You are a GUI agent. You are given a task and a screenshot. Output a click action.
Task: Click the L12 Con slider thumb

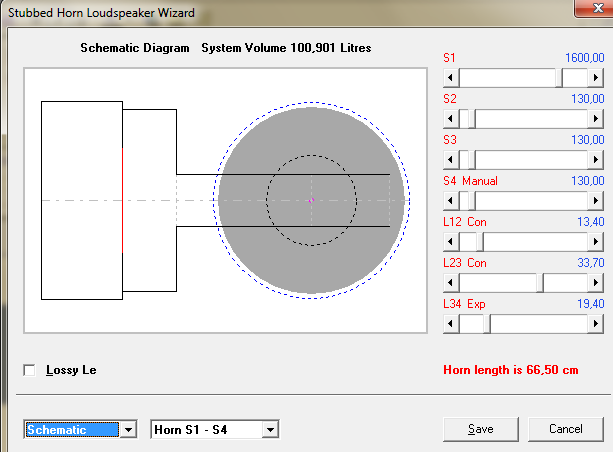pos(480,242)
